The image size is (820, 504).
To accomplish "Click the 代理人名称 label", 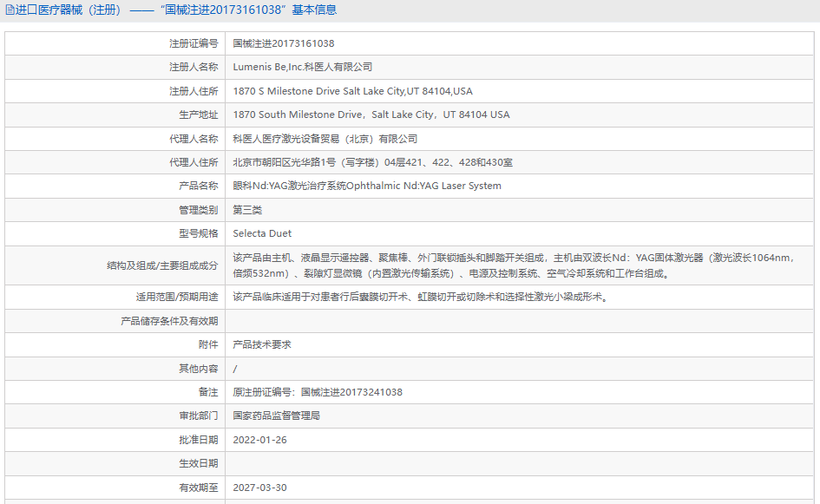I will pyautogui.click(x=194, y=139).
